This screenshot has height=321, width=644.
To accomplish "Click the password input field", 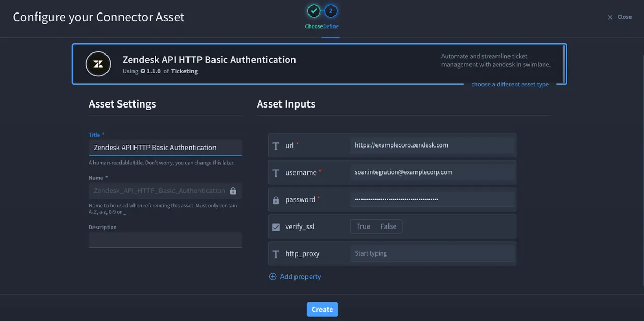I will pyautogui.click(x=432, y=199).
